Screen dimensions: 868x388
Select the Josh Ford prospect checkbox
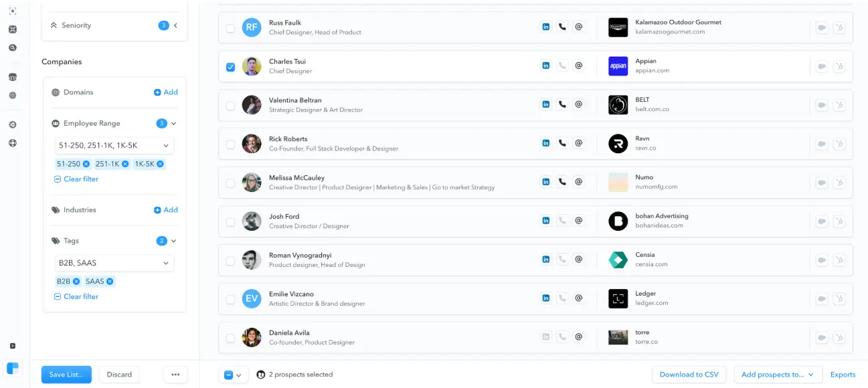[x=230, y=222]
